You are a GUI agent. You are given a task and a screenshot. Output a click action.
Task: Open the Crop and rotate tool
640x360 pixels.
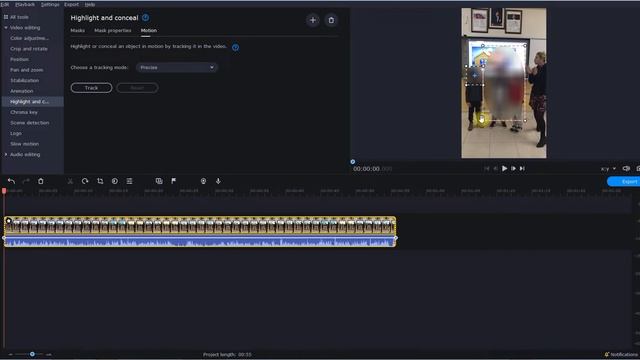[x=29, y=49]
